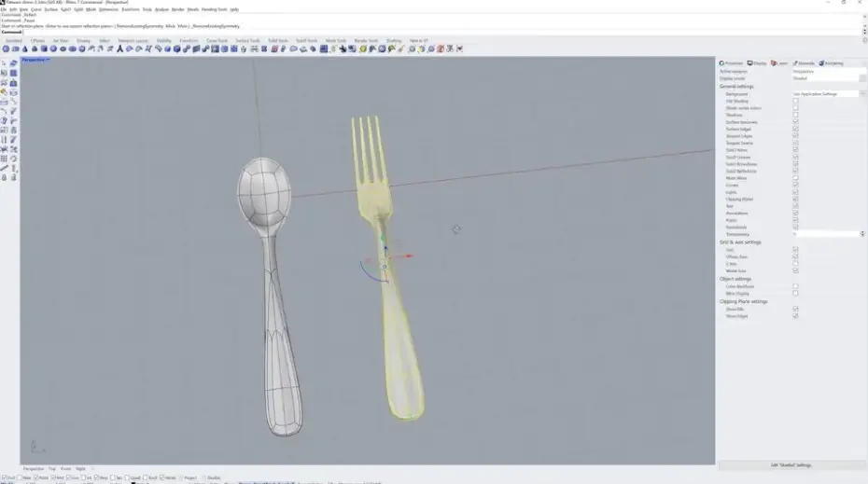
Task: Click the command history scrollbar down arrow
Action: click(864, 25)
